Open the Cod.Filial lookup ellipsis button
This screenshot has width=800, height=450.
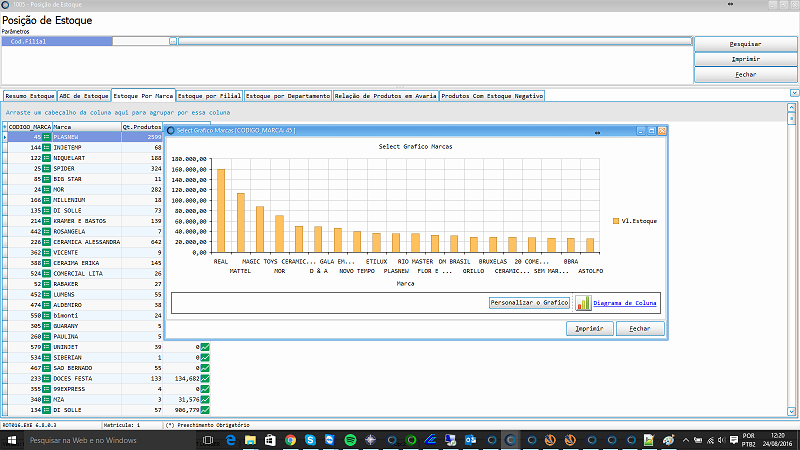pyautogui.click(x=173, y=41)
